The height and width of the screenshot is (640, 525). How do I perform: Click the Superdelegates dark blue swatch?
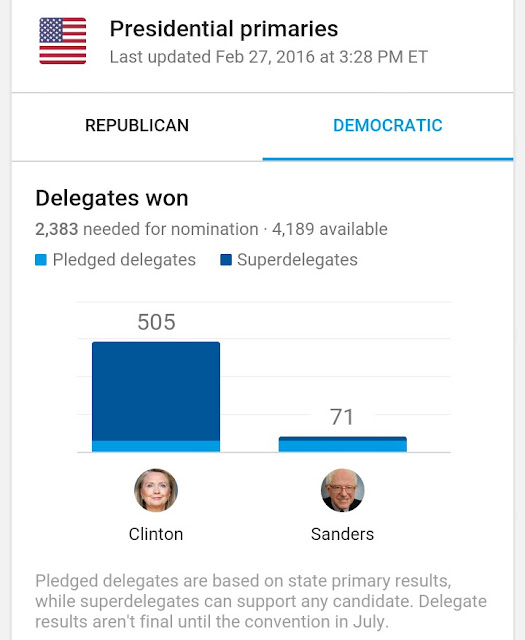point(226,260)
